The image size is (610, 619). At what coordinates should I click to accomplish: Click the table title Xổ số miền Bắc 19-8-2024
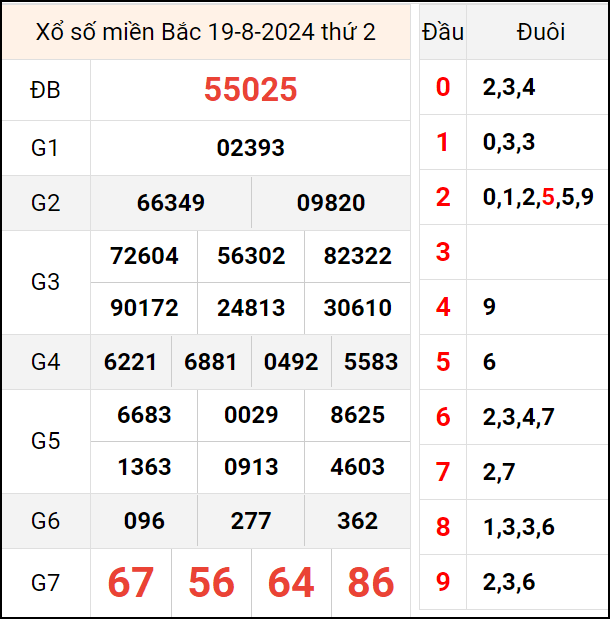pyautogui.click(x=206, y=32)
